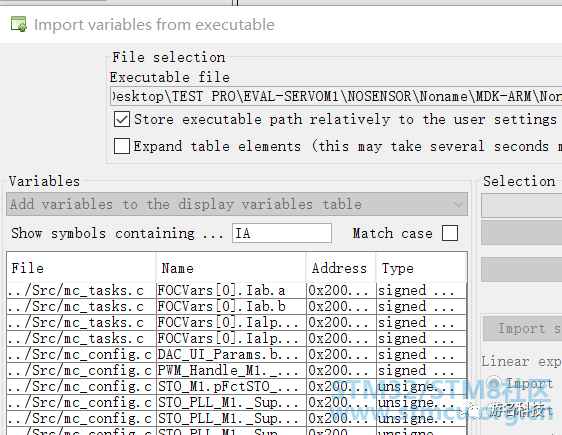The width and height of the screenshot is (562, 435).
Task: Click the Type cell of the FOCVars[0].Iab.b row
Action: (x=422, y=306)
